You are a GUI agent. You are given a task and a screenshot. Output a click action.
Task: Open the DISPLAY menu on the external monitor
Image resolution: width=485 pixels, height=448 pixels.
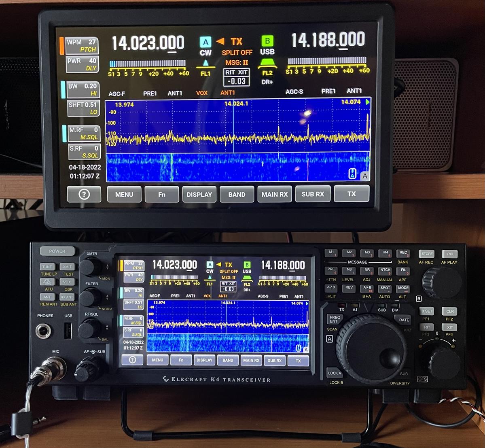[x=199, y=194]
